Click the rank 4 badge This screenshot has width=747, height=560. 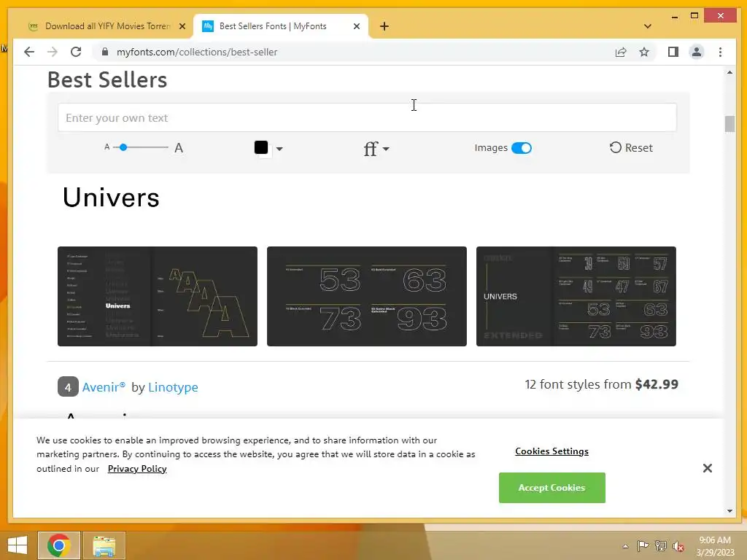point(68,386)
